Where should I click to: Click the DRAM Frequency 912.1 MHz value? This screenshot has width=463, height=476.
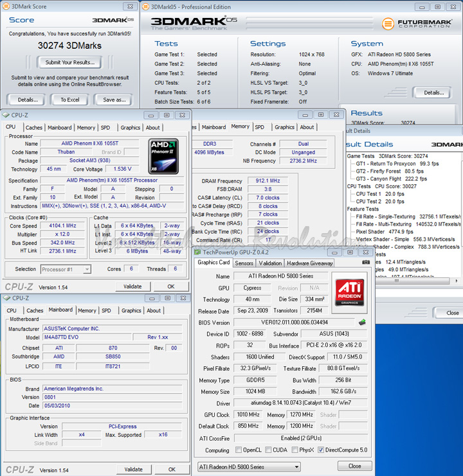click(x=268, y=181)
